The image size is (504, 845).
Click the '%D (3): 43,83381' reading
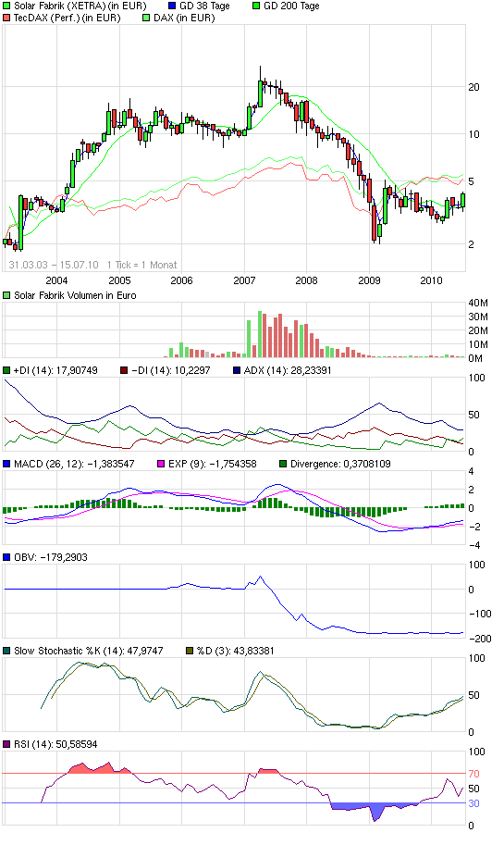click(236, 651)
